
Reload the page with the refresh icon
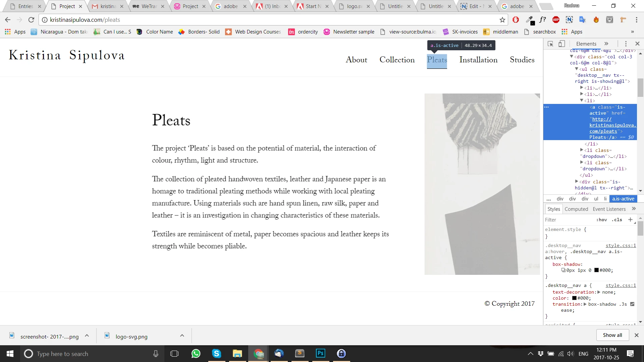(31, 20)
